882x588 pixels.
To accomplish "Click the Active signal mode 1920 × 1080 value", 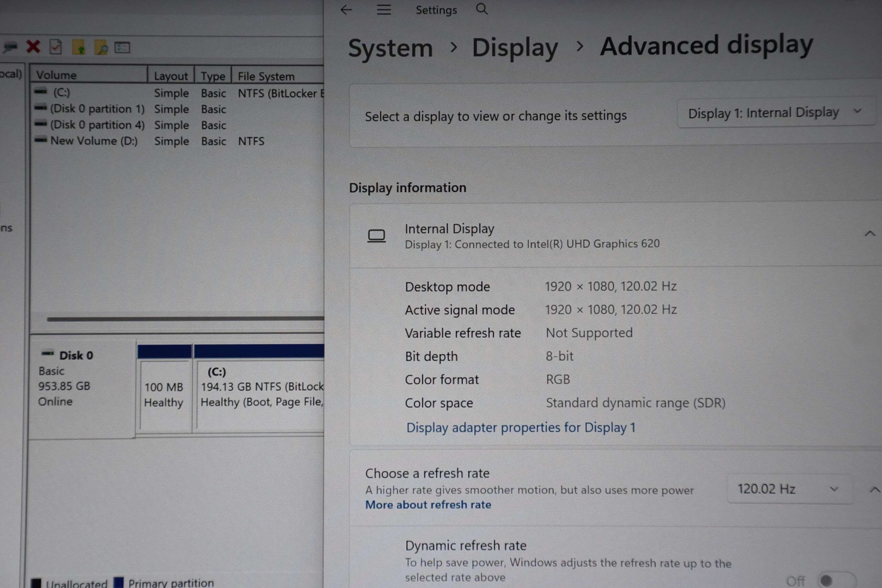I will coord(611,309).
